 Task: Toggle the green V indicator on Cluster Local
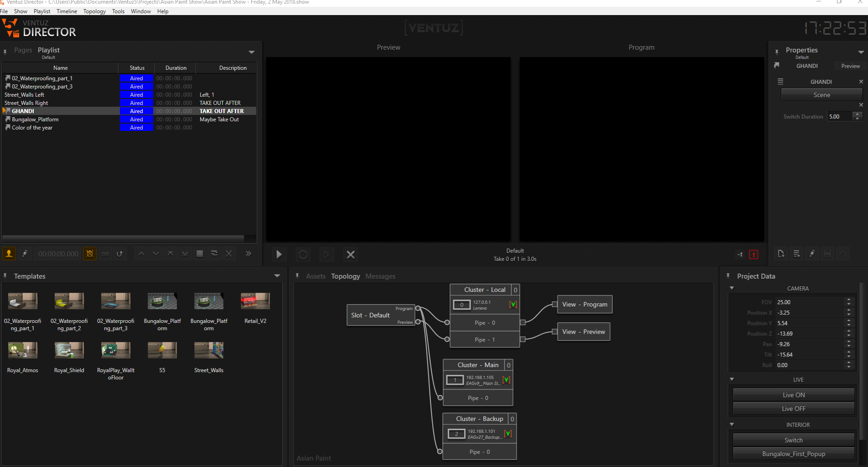pos(513,305)
